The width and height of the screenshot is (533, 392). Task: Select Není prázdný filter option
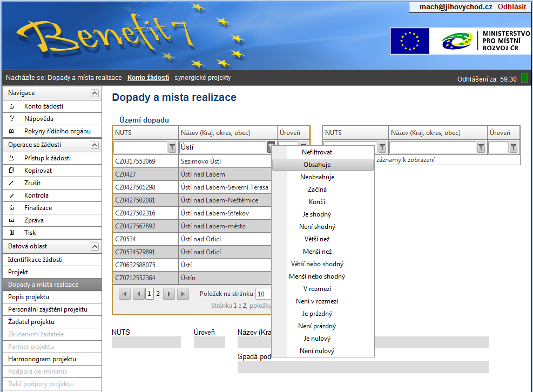coord(317,326)
